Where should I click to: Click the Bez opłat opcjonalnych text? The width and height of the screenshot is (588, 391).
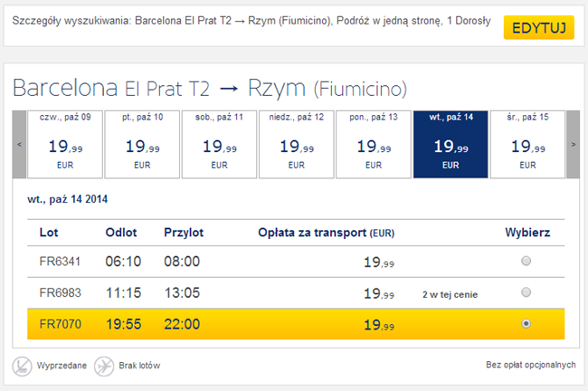[531, 366]
